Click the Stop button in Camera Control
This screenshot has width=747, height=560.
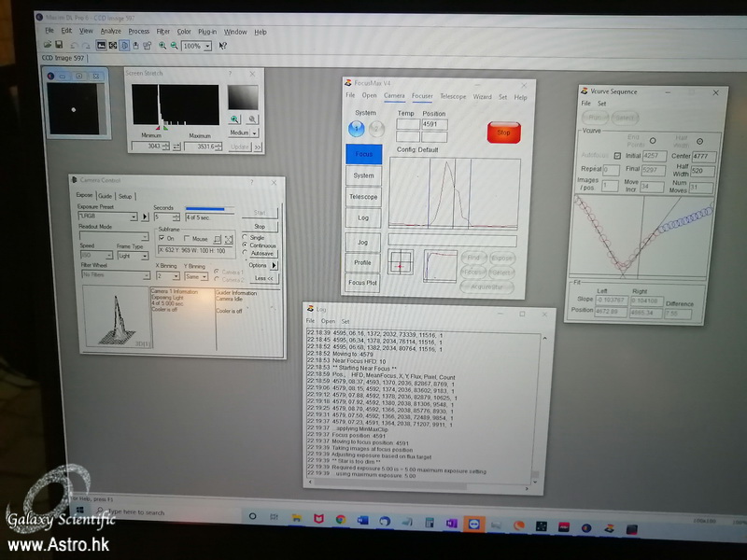click(x=260, y=226)
